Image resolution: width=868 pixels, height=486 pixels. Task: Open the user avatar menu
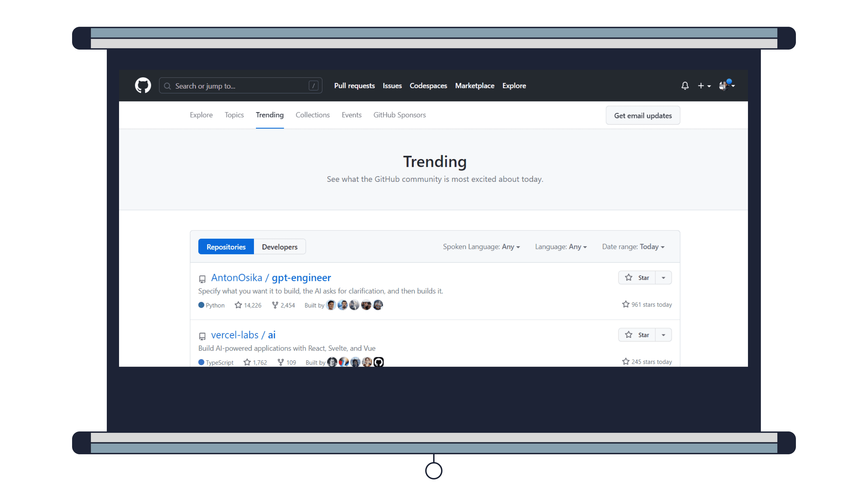point(726,86)
